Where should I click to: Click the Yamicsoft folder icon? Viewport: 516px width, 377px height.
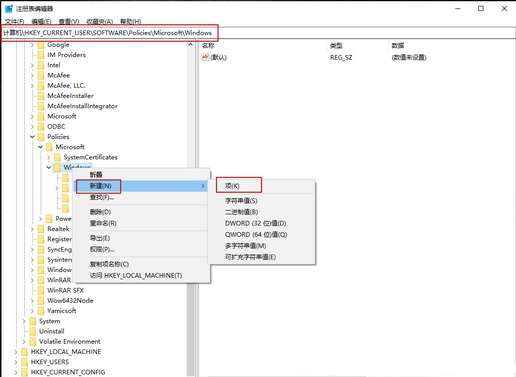pyautogui.click(x=41, y=311)
